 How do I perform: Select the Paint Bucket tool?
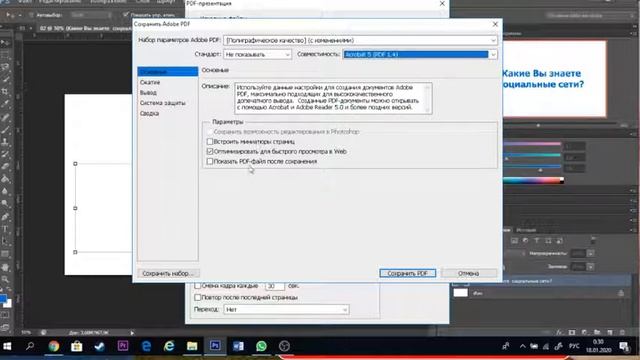(x=5, y=179)
